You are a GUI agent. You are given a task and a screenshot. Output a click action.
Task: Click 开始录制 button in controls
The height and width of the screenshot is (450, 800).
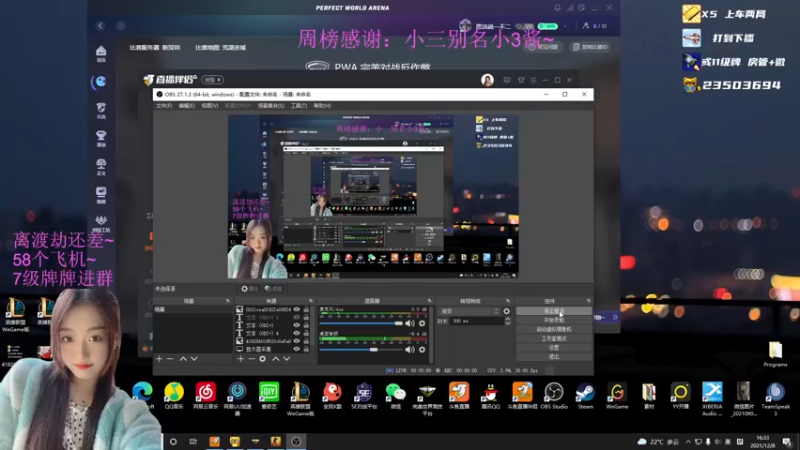pos(554,320)
